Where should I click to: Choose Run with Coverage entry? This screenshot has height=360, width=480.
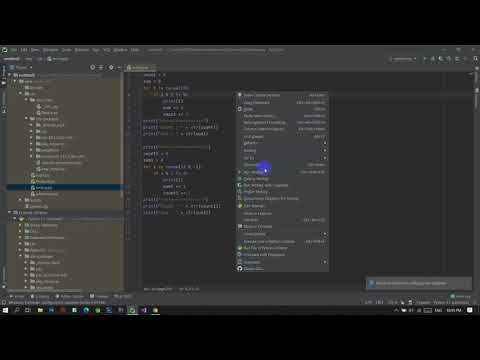(282, 185)
